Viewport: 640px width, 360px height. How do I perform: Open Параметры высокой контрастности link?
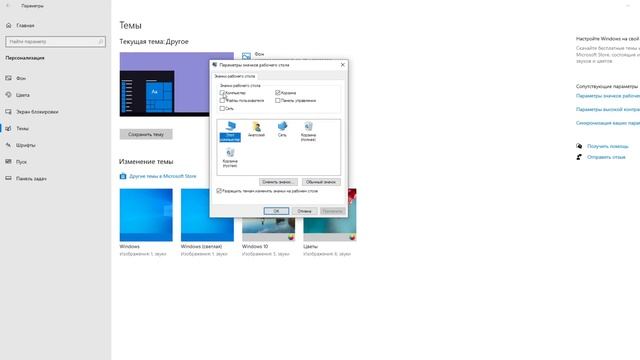(608, 109)
